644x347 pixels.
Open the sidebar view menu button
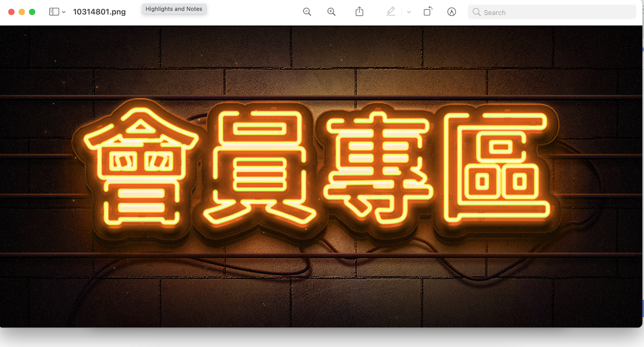coord(54,12)
